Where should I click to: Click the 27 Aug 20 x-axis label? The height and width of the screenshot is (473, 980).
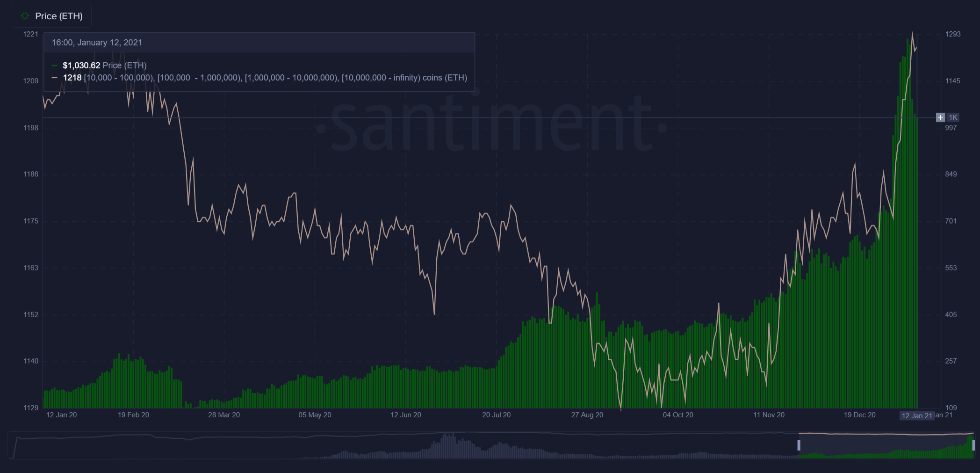[x=587, y=415]
